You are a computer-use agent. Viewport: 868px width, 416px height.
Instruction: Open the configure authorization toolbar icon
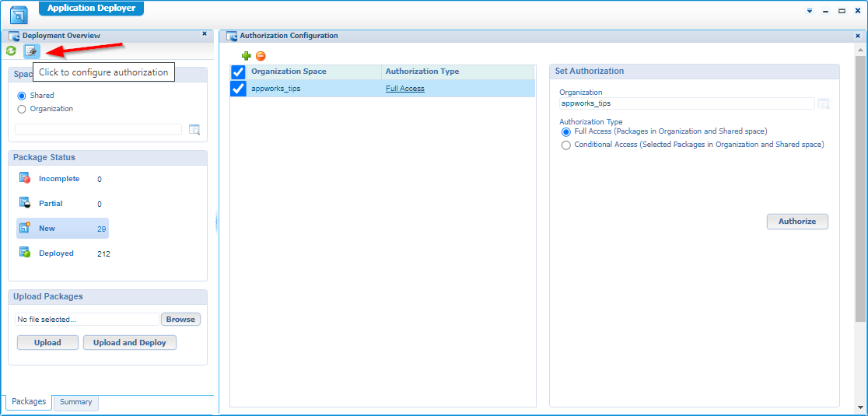pyautogui.click(x=31, y=51)
